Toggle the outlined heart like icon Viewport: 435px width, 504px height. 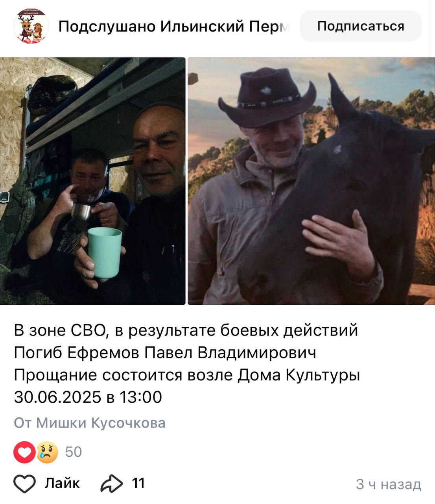[x=25, y=484]
